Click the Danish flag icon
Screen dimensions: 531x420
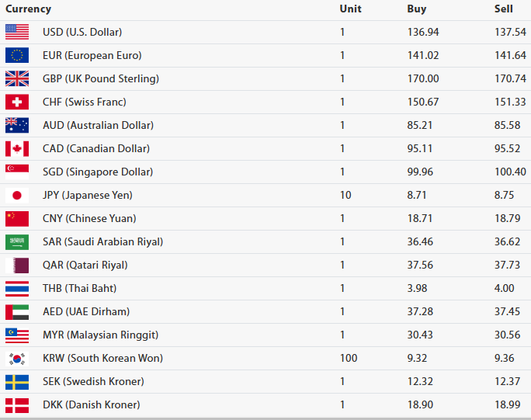[x=17, y=404]
